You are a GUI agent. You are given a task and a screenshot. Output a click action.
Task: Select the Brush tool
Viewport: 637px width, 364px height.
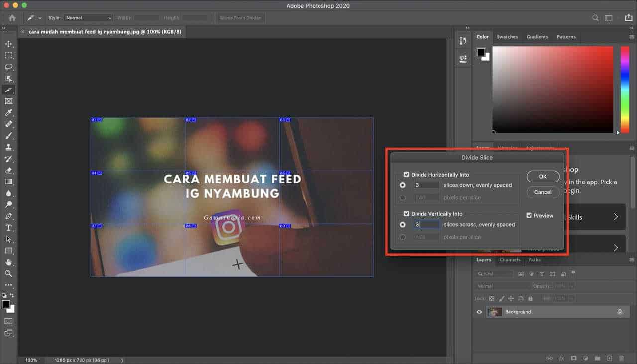pyautogui.click(x=8, y=136)
